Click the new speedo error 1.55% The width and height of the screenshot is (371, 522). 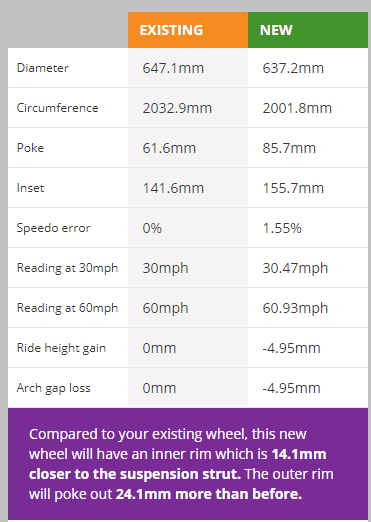282,228
